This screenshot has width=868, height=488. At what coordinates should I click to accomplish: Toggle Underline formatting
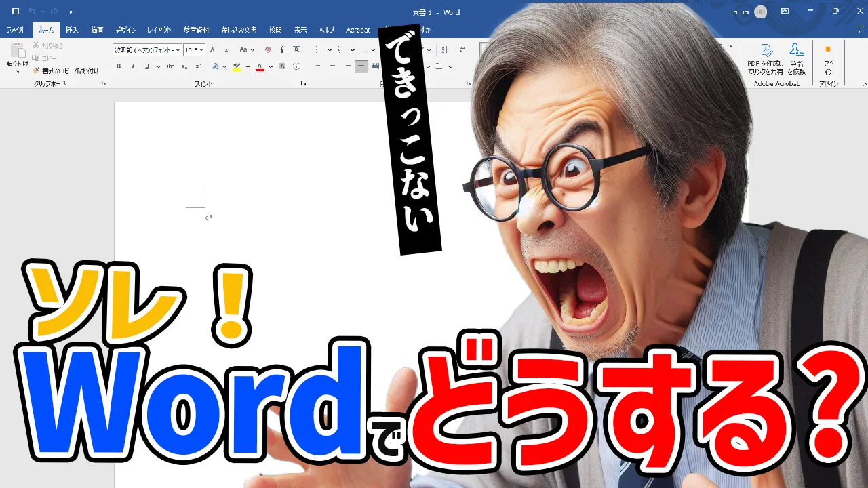144,66
